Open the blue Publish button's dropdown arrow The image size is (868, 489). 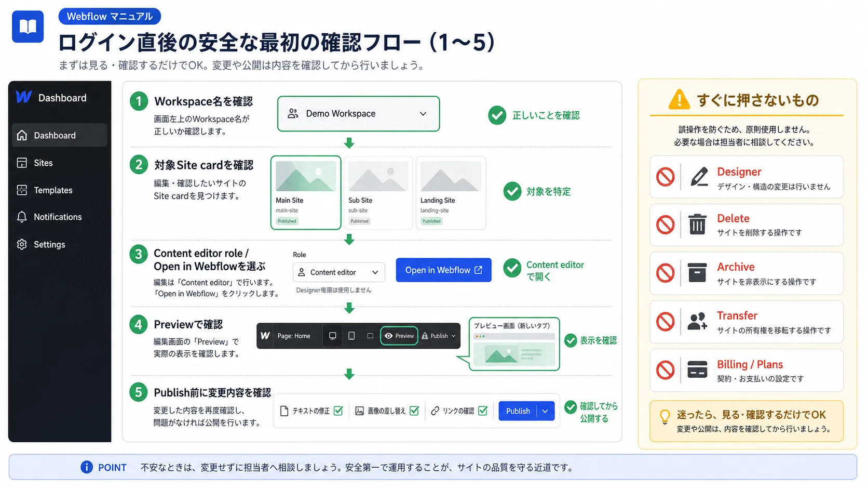[x=545, y=411]
